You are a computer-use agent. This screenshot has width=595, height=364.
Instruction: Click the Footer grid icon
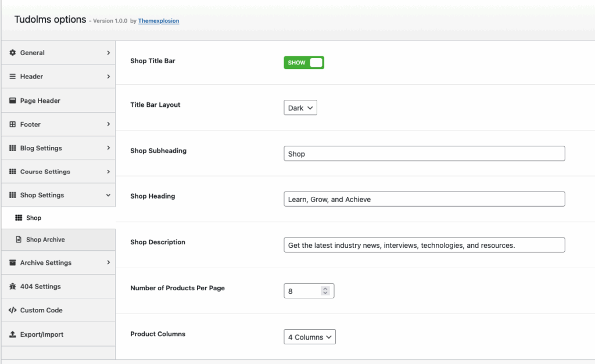pyautogui.click(x=13, y=124)
